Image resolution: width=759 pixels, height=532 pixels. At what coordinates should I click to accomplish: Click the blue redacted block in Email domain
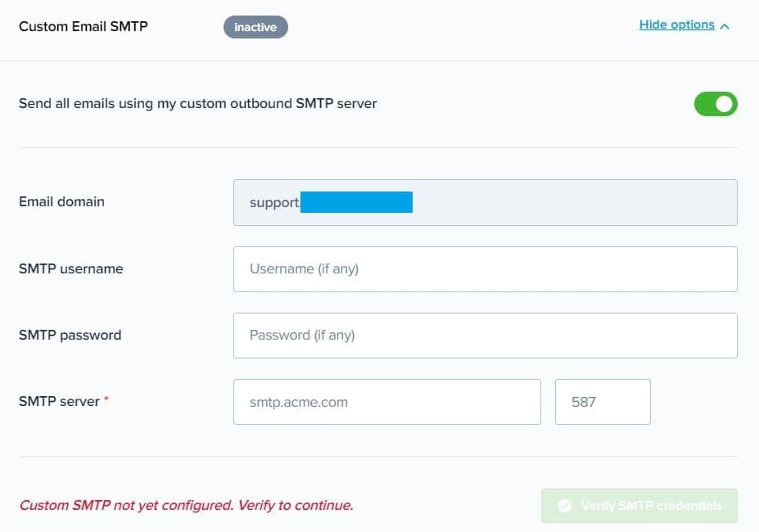(356, 202)
